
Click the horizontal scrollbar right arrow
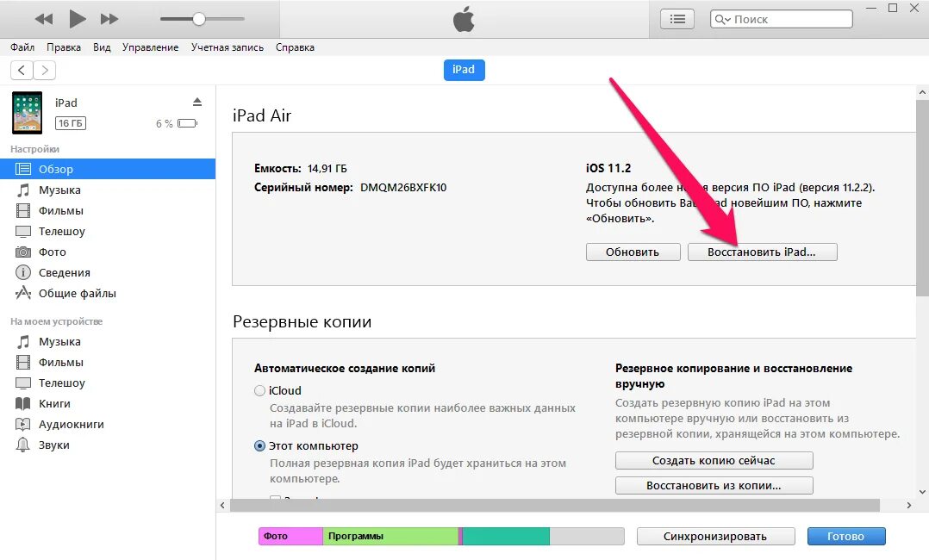(909, 506)
